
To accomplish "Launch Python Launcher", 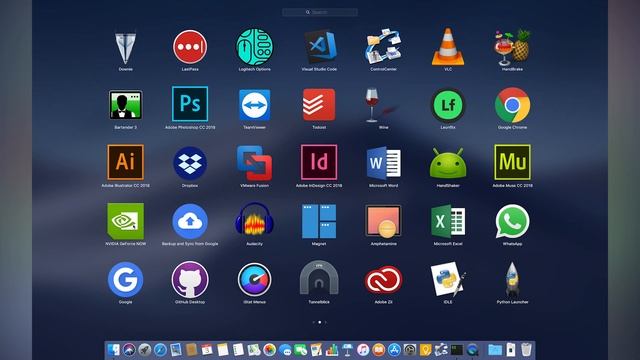I will tap(512, 280).
